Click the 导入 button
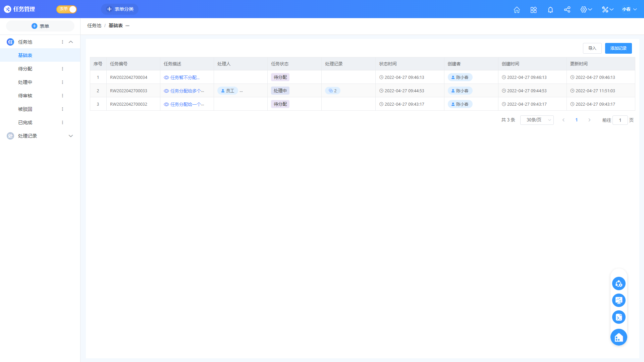Viewport: 644px width, 362px height. (x=592, y=48)
